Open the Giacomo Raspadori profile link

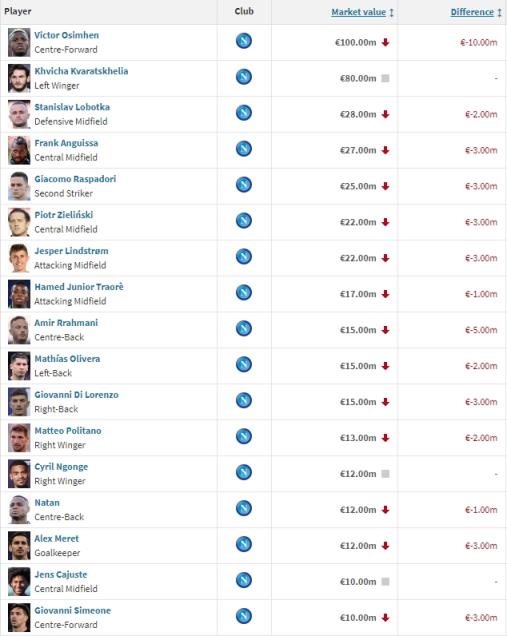click(x=75, y=179)
